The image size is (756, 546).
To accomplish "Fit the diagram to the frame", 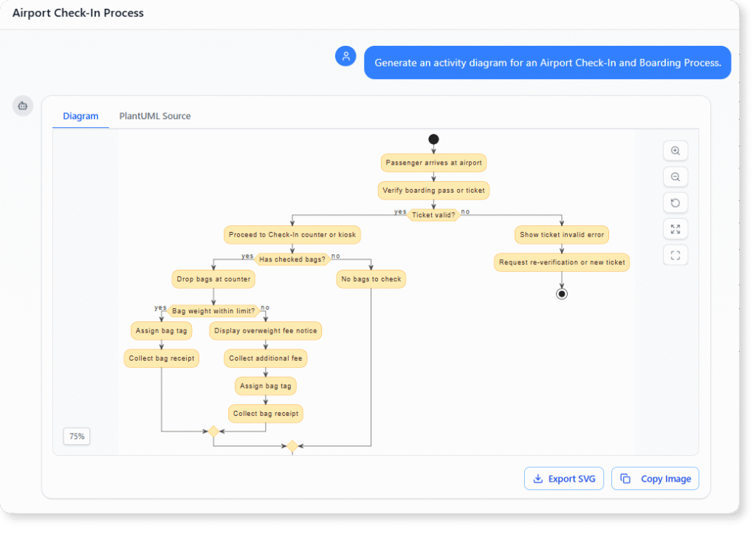I will (x=675, y=255).
